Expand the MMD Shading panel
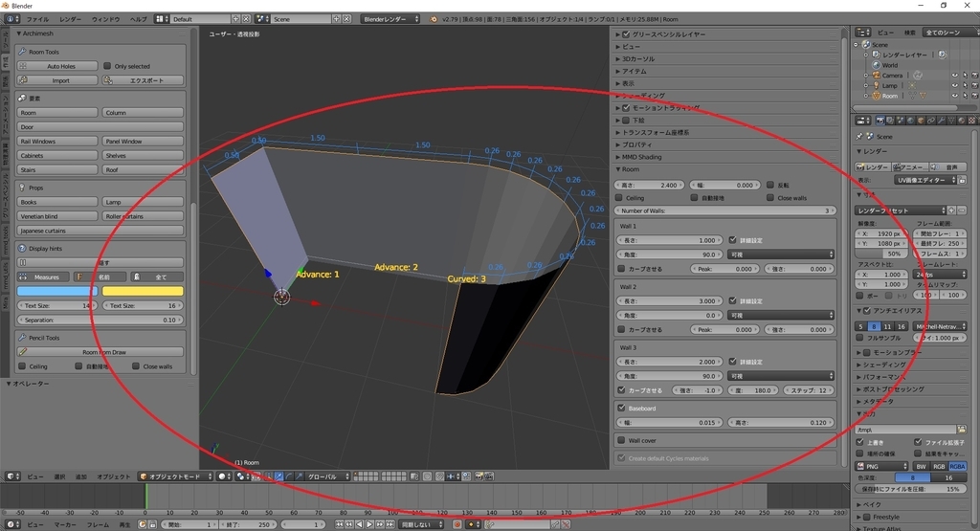Viewport: 980px width, 531px height. 618,158
